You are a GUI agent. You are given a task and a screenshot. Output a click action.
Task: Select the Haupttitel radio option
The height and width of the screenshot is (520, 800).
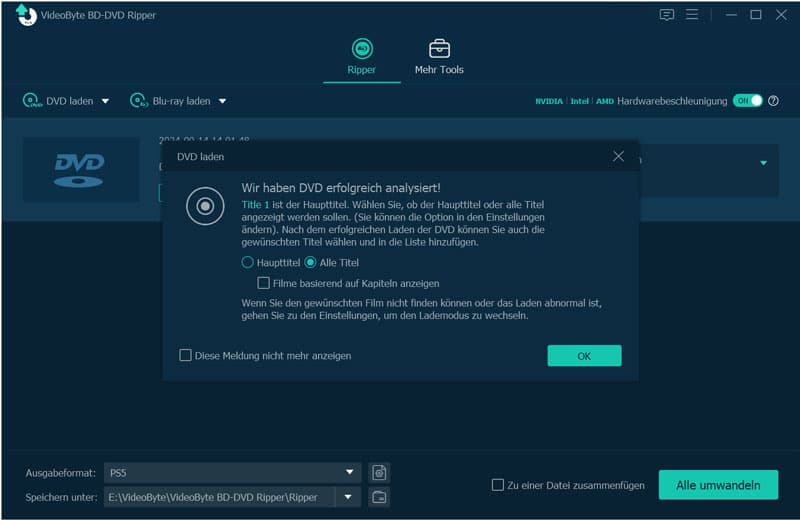(x=247, y=262)
